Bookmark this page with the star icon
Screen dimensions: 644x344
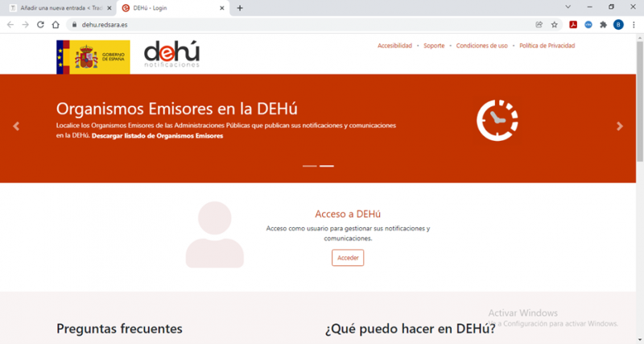(554, 25)
